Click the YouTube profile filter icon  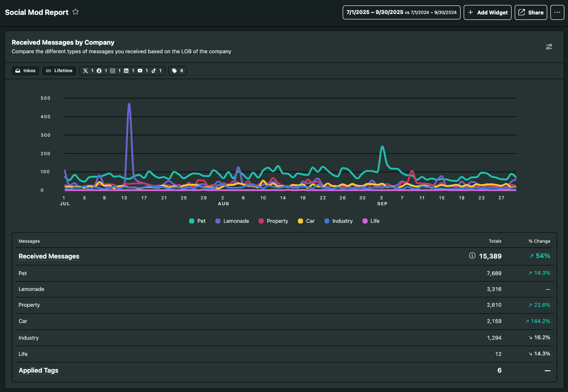point(140,71)
